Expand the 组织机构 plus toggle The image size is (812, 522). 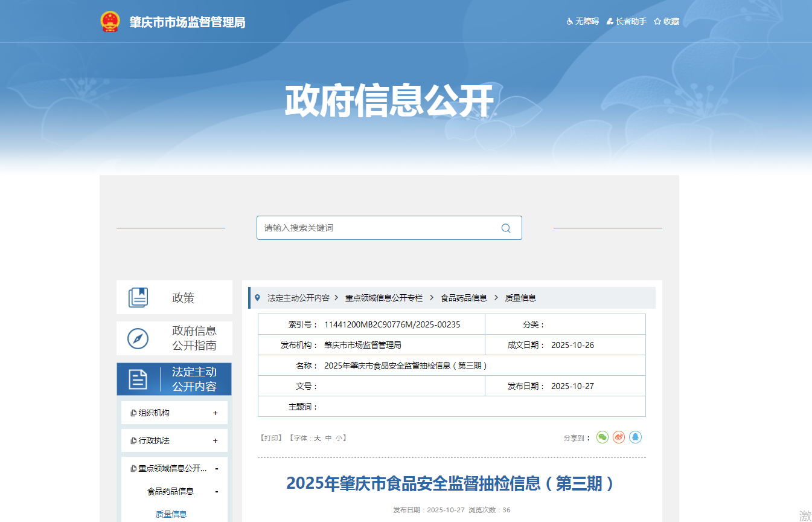[215, 413]
